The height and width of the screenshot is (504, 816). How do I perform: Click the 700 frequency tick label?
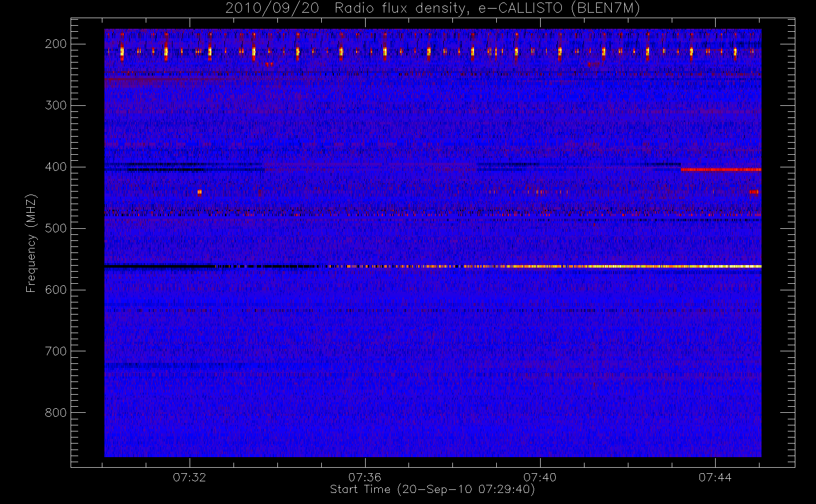(x=56, y=351)
